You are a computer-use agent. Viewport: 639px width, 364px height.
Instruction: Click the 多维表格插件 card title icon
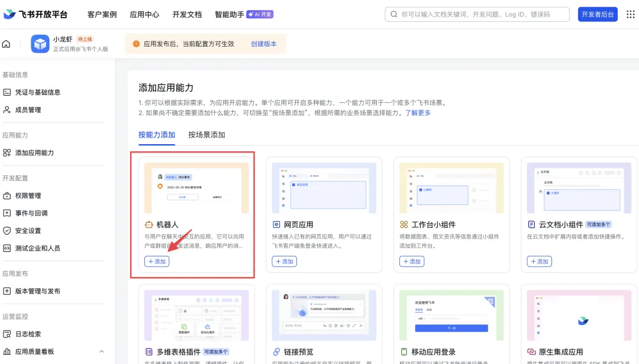[x=149, y=352]
